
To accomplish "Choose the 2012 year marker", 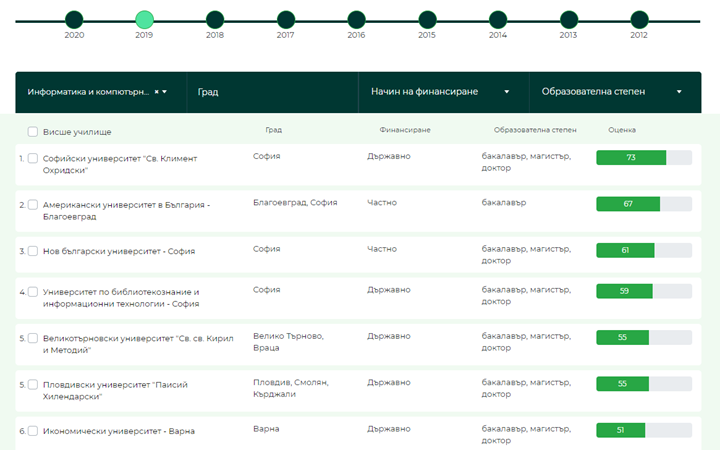I will (x=639, y=19).
